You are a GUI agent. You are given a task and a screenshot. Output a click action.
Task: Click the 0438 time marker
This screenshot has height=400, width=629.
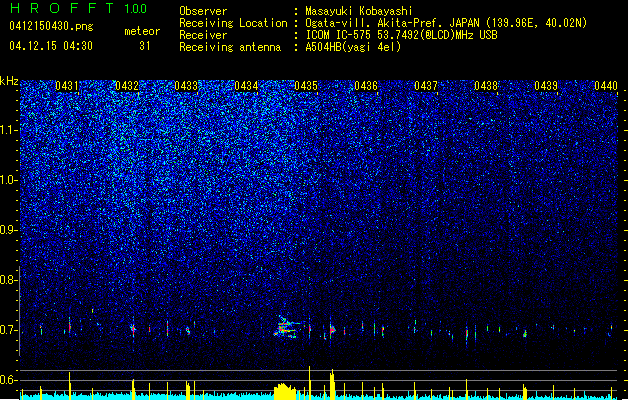pos(486,85)
